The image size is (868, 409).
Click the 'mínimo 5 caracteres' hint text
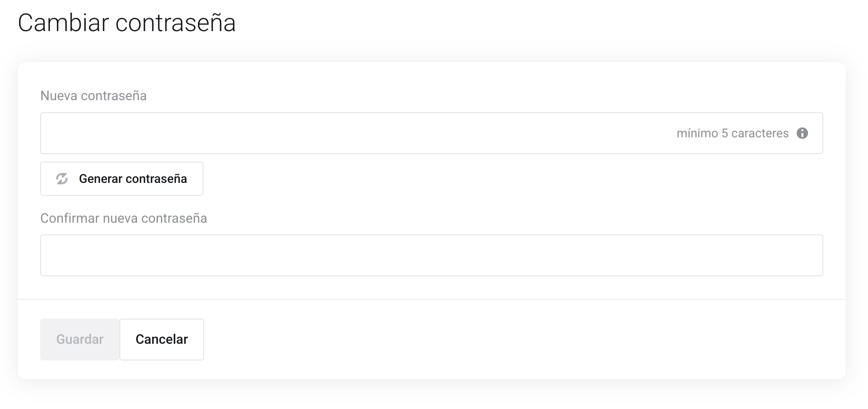coord(732,133)
